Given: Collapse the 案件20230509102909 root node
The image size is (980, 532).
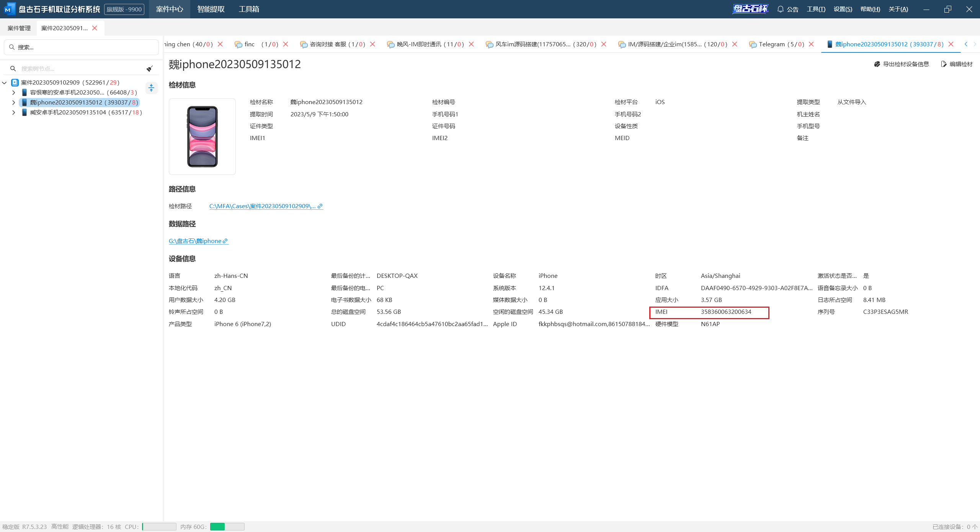Looking at the screenshot, I should tap(5, 83).
